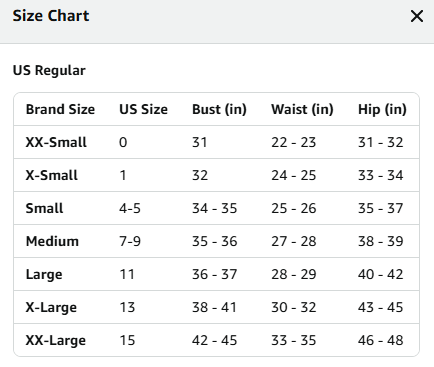Click the Size Chart title
This screenshot has height=367, width=434.
(x=51, y=16)
